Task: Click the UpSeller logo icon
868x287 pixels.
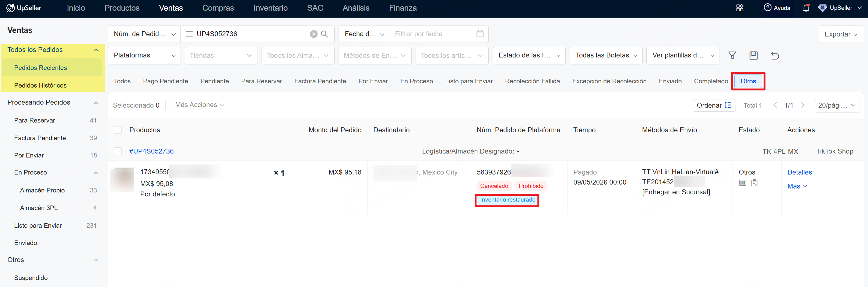Action: pos(10,8)
